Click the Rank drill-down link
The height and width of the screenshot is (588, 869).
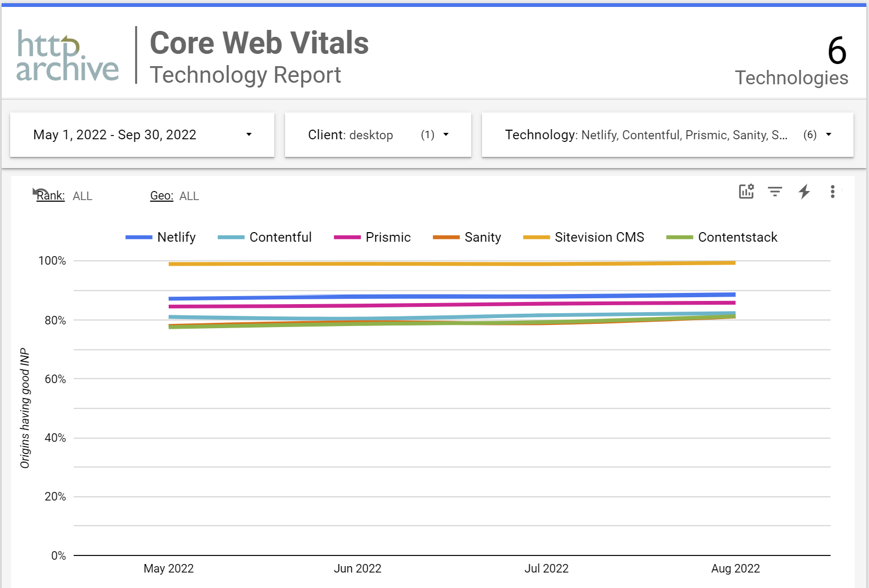pyautogui.click(x=51, y=196)
